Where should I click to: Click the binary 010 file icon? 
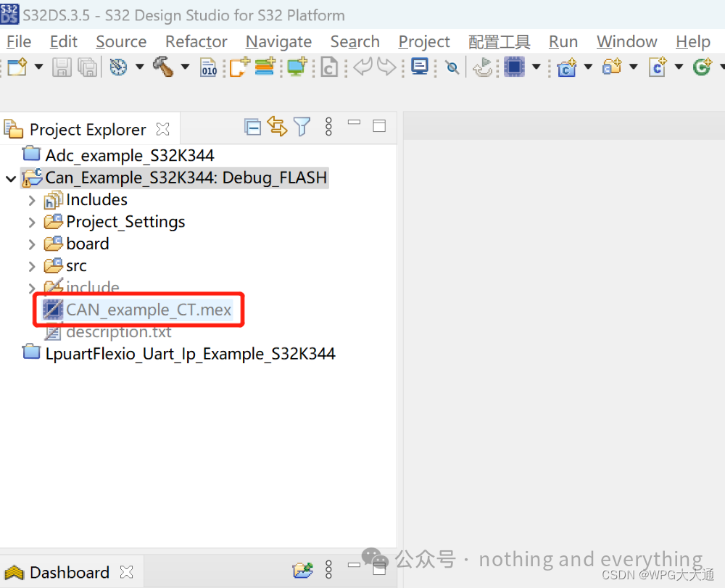point(209,67)
